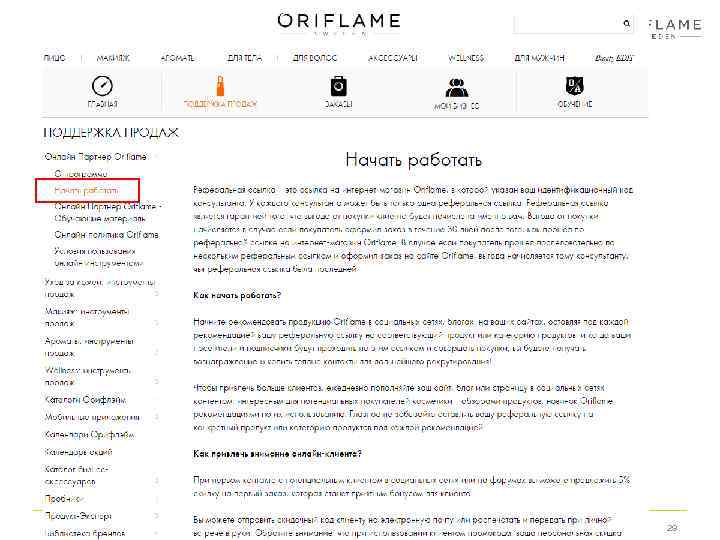Open Каталоги Орифлэйм sidebar item
This screenshot has width=720, height=540.
(x=85, y=400)
